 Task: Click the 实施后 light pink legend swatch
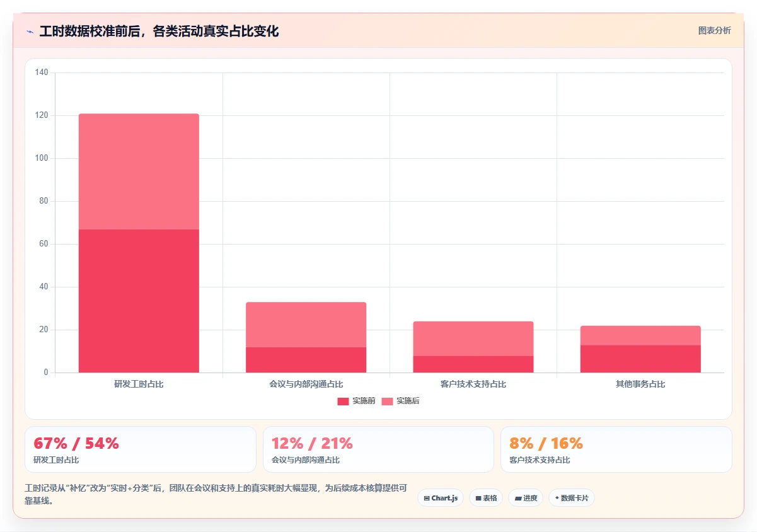[x=387, y=402]
